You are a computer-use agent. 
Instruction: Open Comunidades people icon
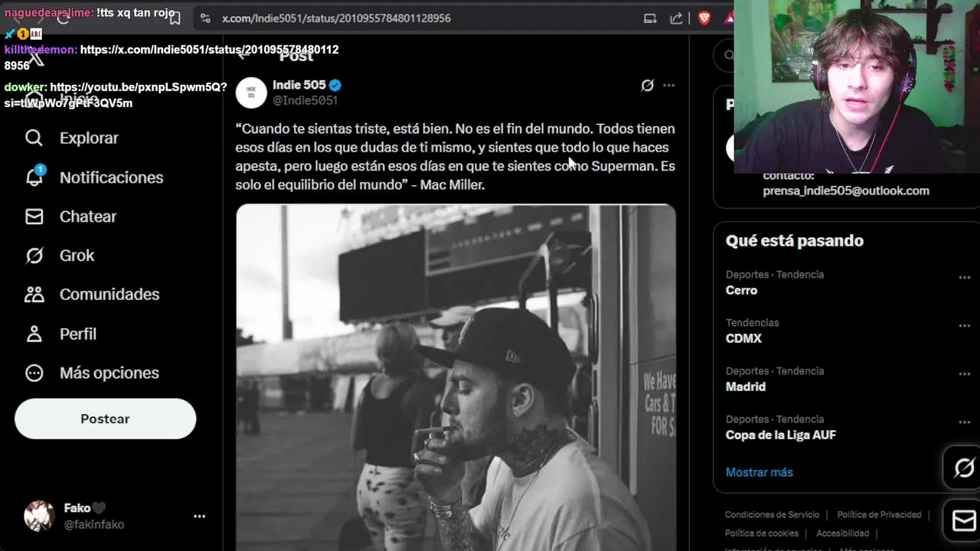click(x=34, y=295)
